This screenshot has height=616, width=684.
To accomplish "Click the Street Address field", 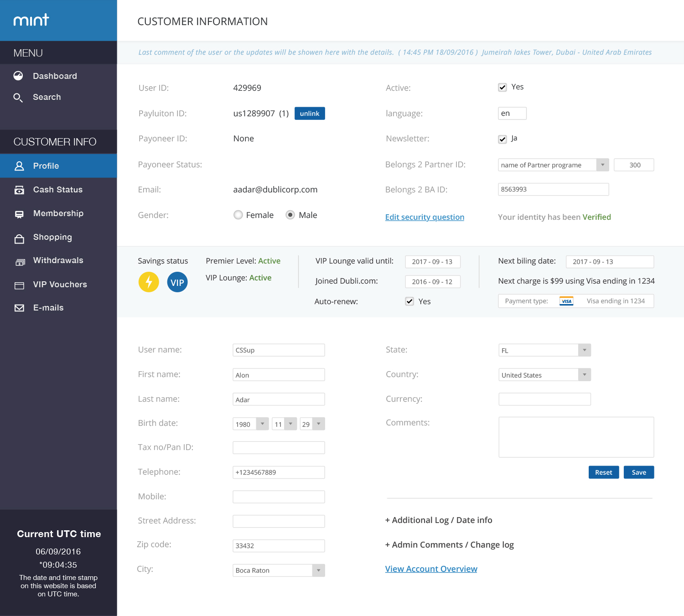I will 279,522.
